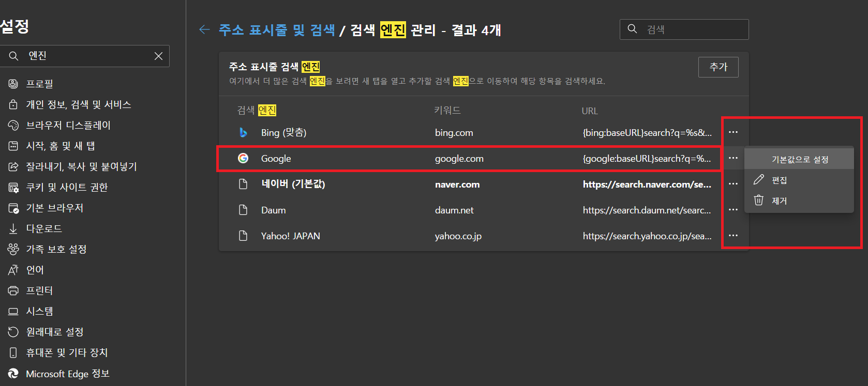
Task: Open the three-dot menu for 네이버 (기본값)
Action: tap(733, 184)
